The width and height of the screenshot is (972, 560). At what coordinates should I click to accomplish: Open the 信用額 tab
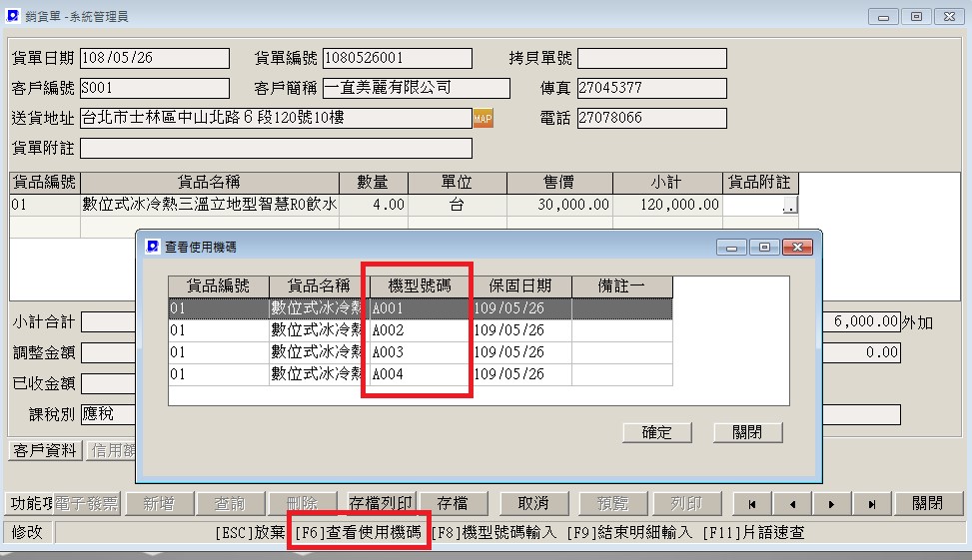click(x=112, y=450)
